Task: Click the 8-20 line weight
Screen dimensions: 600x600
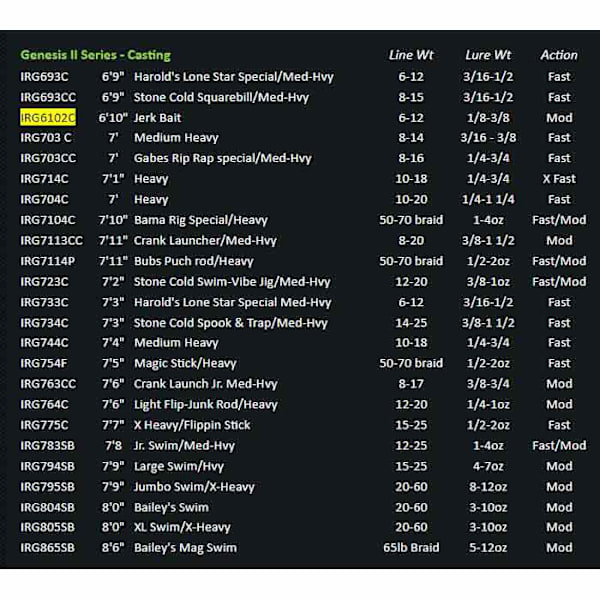Action: [x=411, y=240]
